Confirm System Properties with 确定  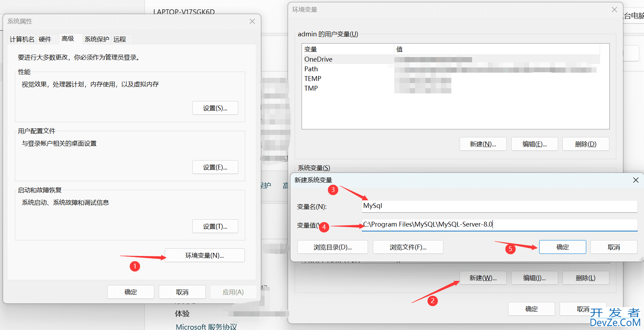(x=131, y=292)
